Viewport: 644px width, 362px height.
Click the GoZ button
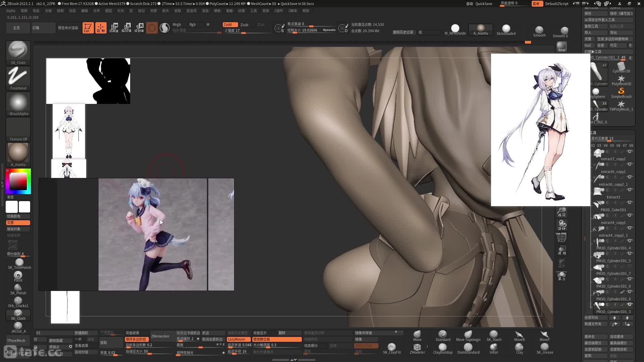point(588,45)
